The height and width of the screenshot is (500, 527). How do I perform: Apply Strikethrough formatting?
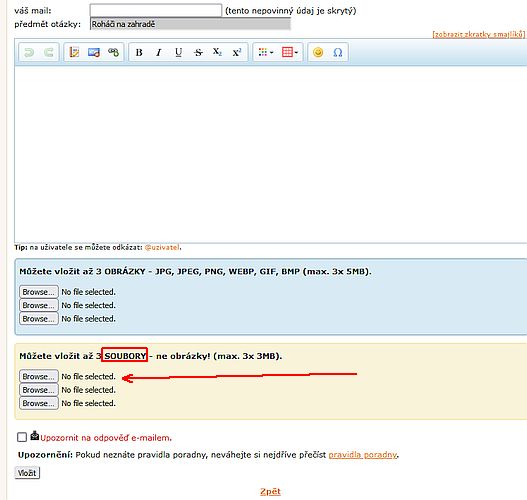(x=198, y=52)
